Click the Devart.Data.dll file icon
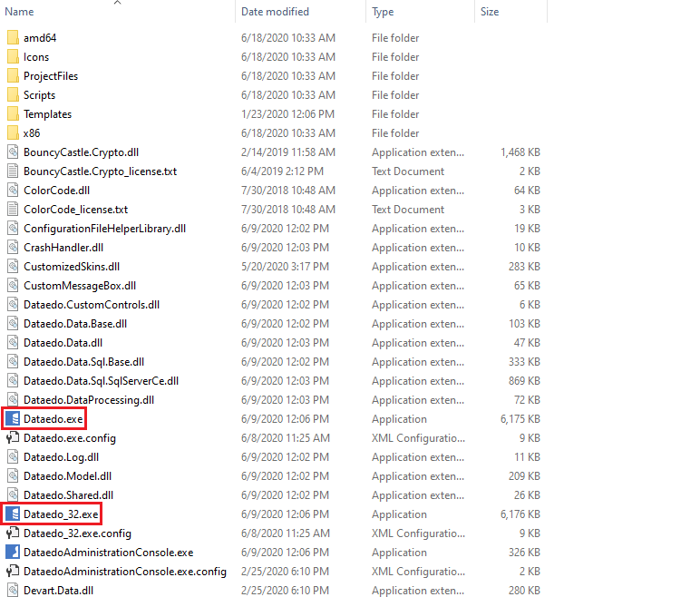 click(x=13, y=591)
